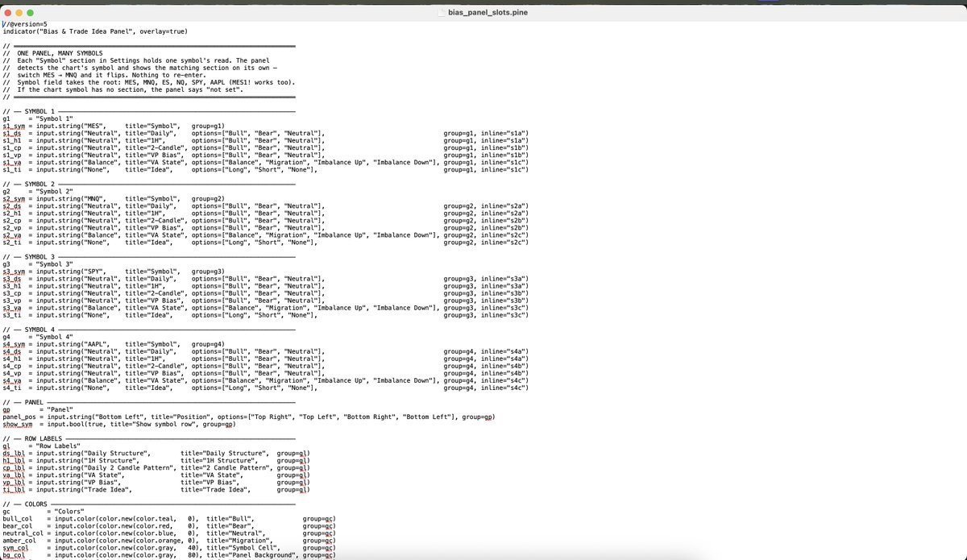Image resolution: width=967 pixels, height=560 pixels.
Task: Click the '// — SYMBOL 3' section header
Action: pyautogui.click(x=29, y=257)
